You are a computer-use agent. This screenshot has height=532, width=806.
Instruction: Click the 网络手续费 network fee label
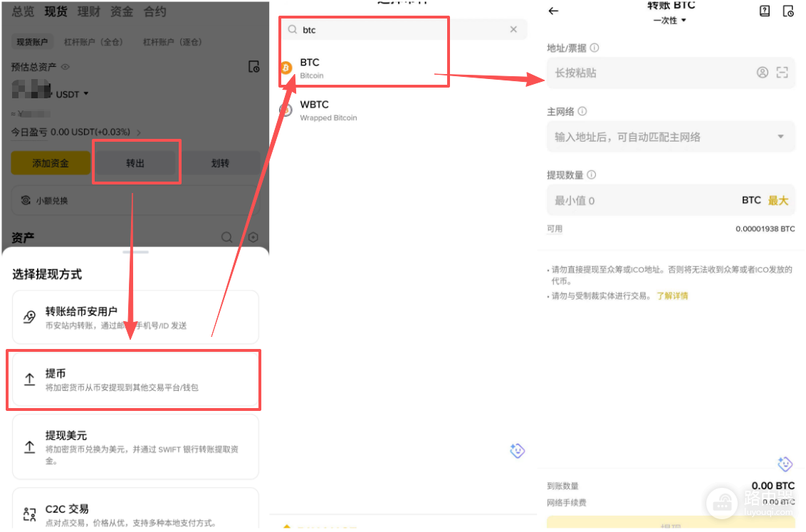pyautogui.click(x=567, y=502)
